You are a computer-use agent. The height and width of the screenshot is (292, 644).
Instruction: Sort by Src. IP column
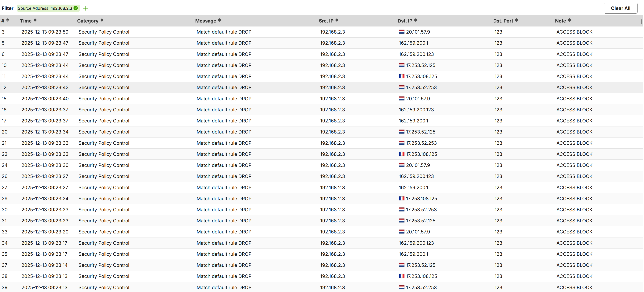[x=337, y=20]
